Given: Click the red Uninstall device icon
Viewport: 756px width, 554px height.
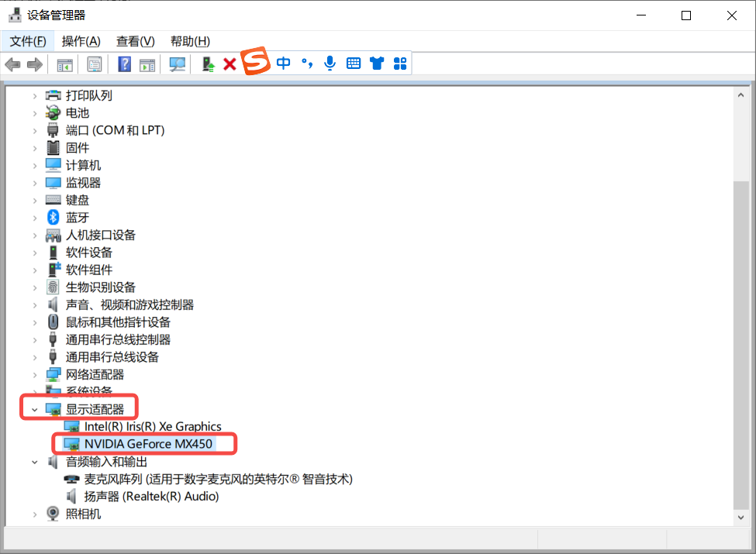Looking at the screenshot, I should pos(230,64).
